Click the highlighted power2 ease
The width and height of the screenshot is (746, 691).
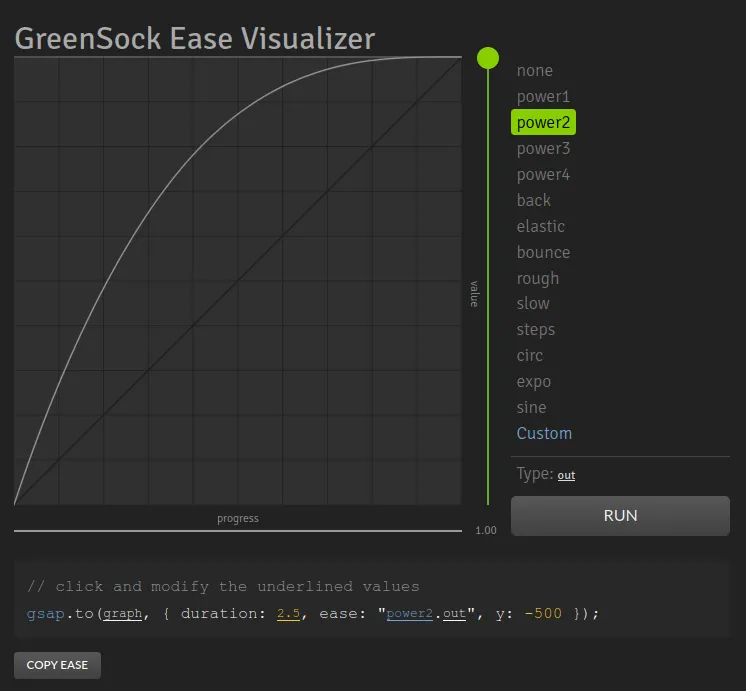(x=543, y=122)
